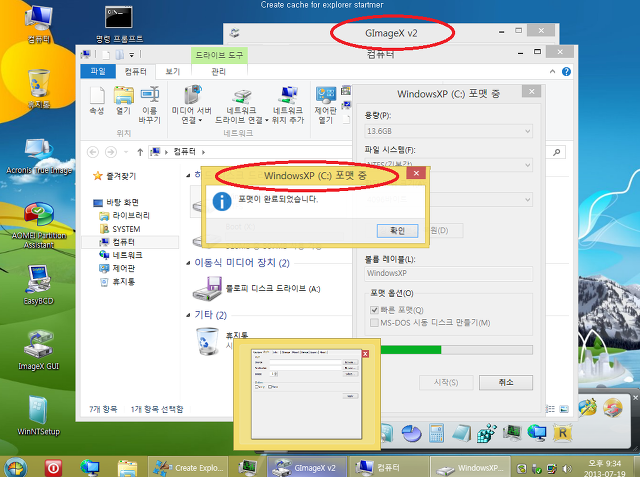The width and height of the screenshot is (640, 477).
Task: Open the 명령 프롬프트 desktop icon
Action: point(119,24)
